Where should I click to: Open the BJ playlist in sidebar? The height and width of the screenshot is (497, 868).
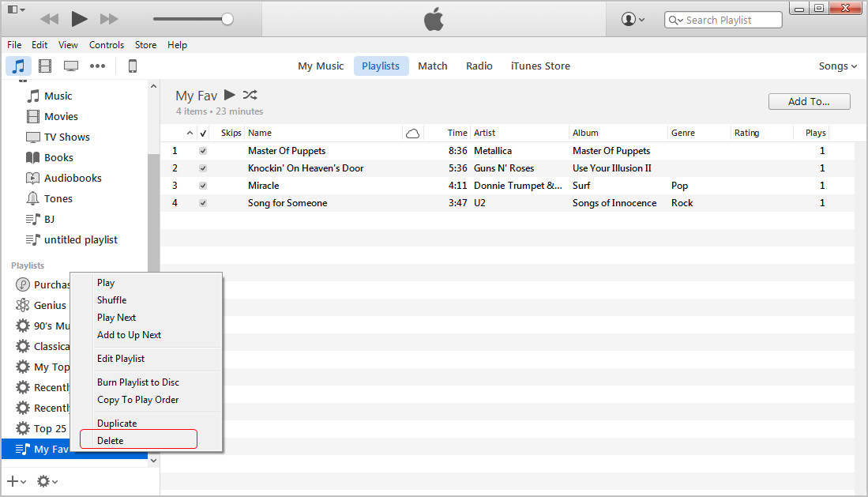[40, 219]
